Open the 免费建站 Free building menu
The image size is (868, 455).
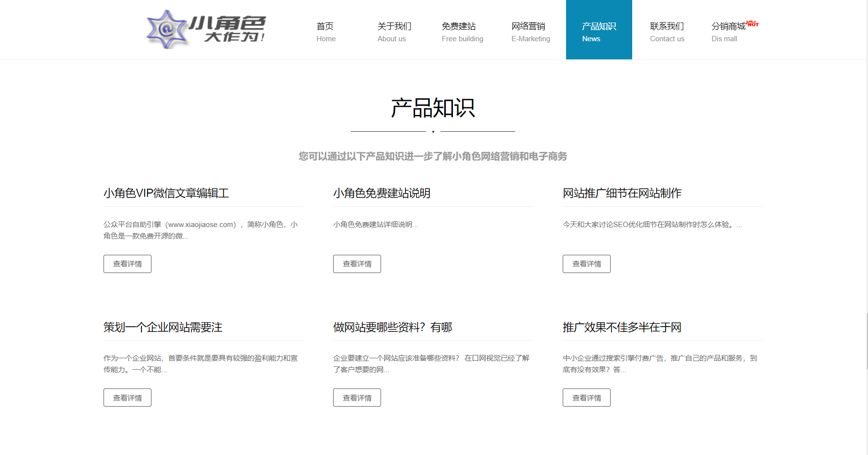coord(462,32)
